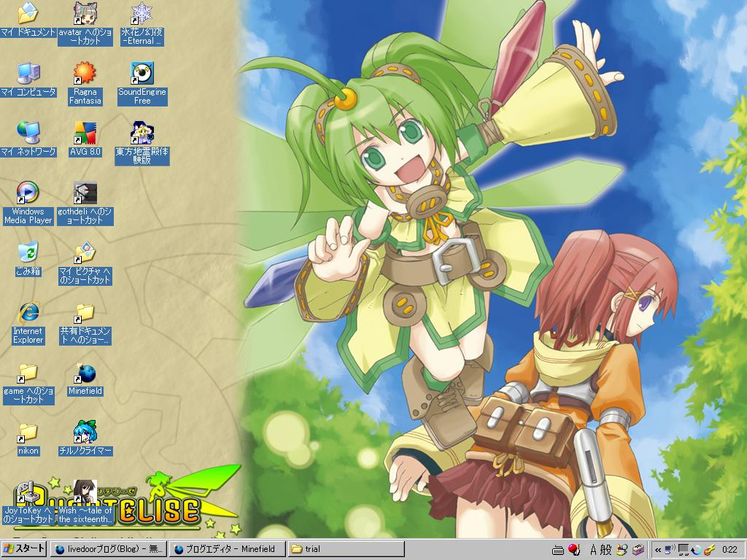This screenshot has width=747, height=560.
Task: Switch to livedoorブログ(Blog) taskbar window
Action: click(109, 549)
